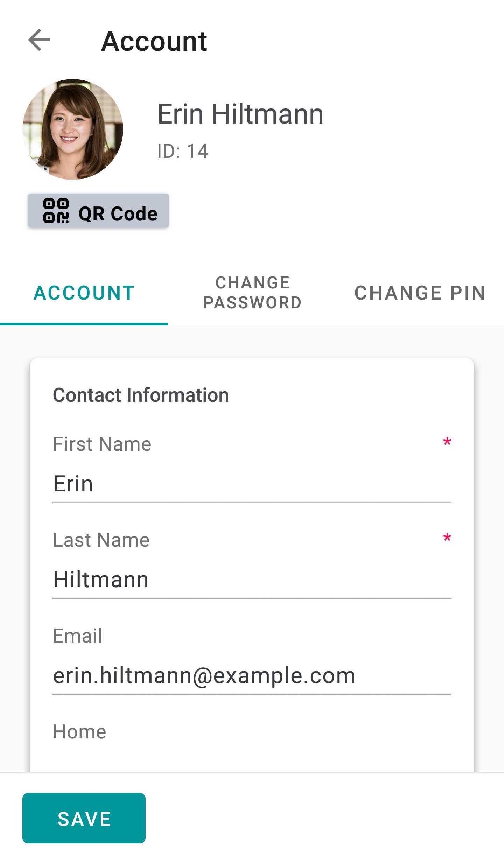Select the ACCOUNT tab
The width and height of the screenshot is (504, 863).
coord(84,293)
